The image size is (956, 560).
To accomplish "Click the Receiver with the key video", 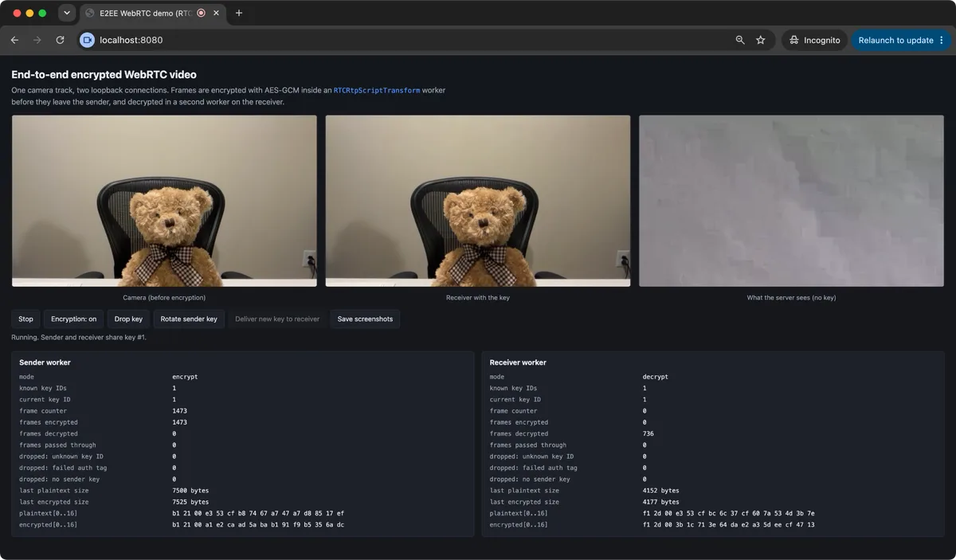I will click(478, 201).
